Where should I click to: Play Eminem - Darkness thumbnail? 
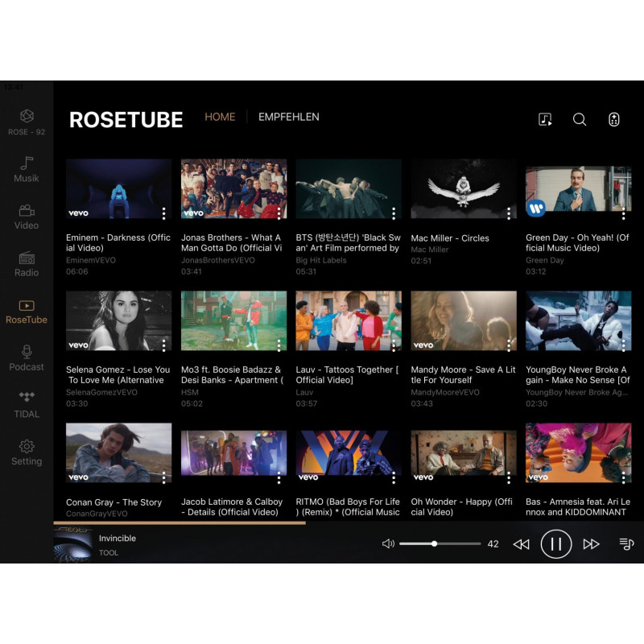118,188
